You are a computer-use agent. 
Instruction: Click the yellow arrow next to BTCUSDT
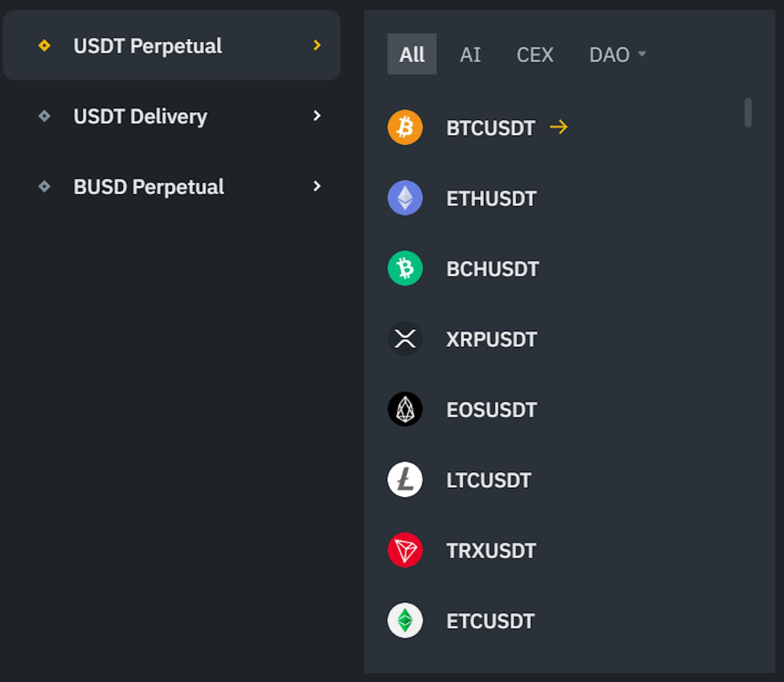click(x=558, y=127)
